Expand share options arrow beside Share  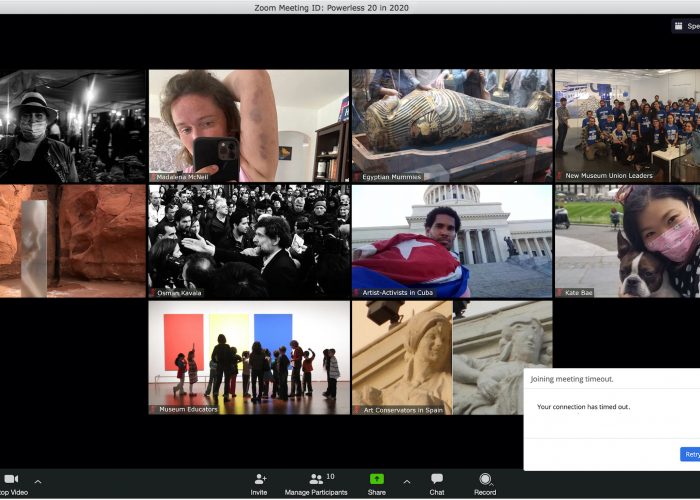click(406, 480)
